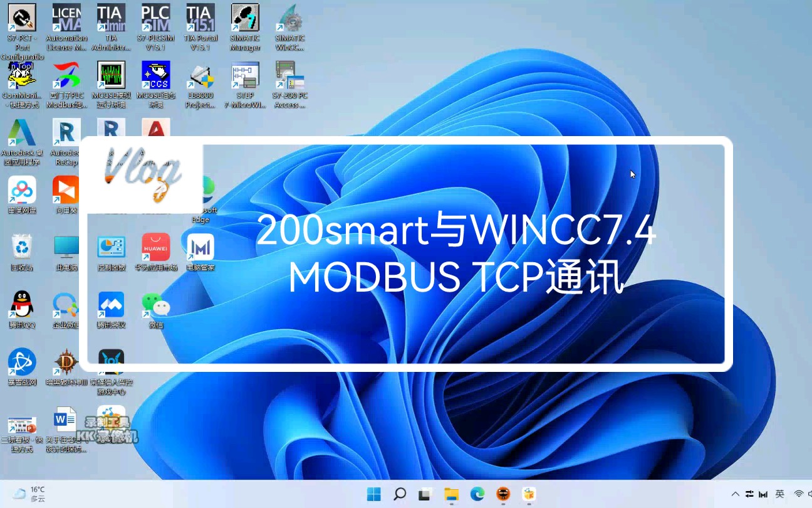This screenshot has width=812, height=508.
Task: Launch EB8000 Project Manager
Action: [x=200, y=76]
